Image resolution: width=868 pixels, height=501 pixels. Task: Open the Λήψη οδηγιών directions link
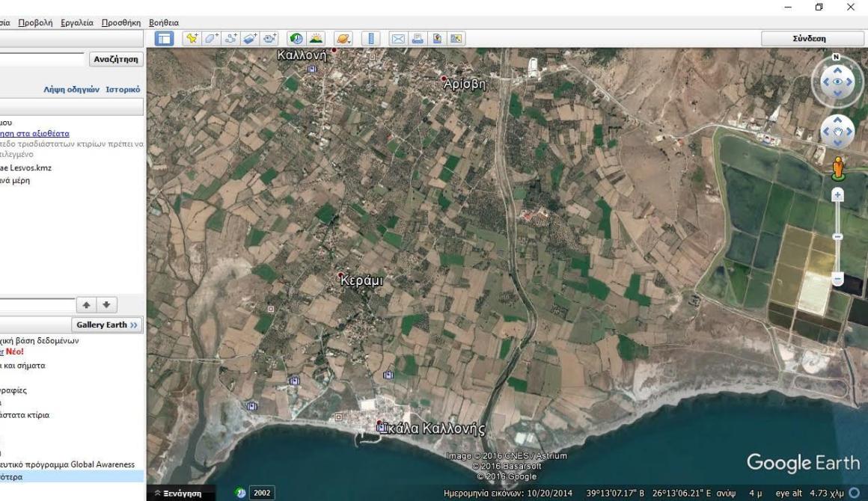pos(71,89)
